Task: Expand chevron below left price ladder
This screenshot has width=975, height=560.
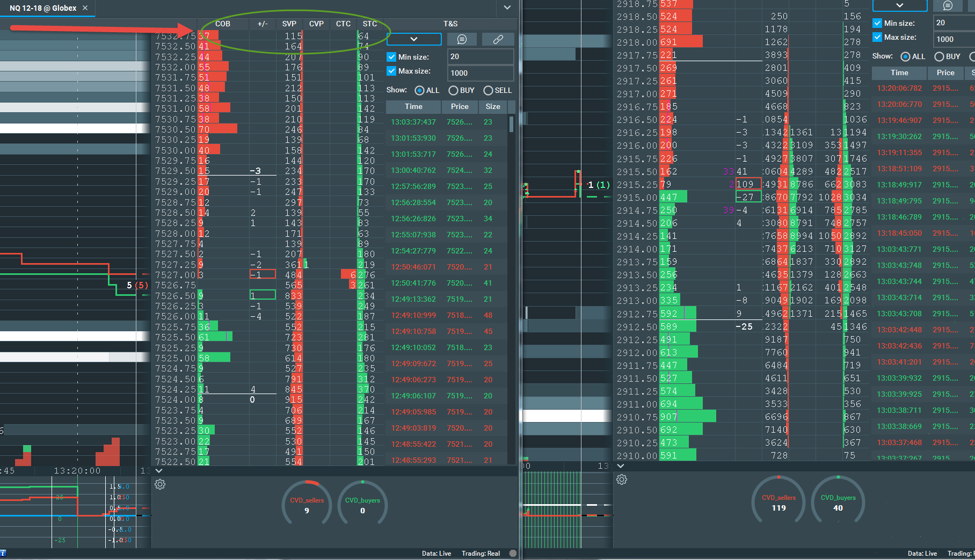Action: [159, 471]
